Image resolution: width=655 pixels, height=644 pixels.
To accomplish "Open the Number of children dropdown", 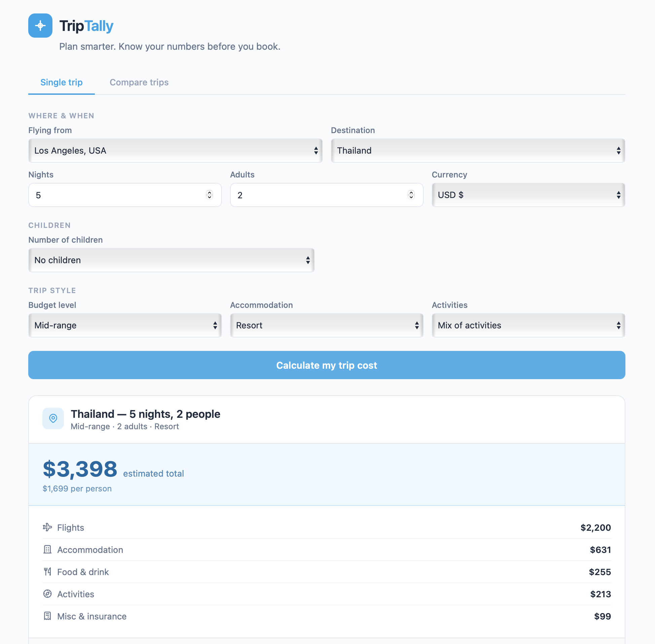I will (171, 260).
